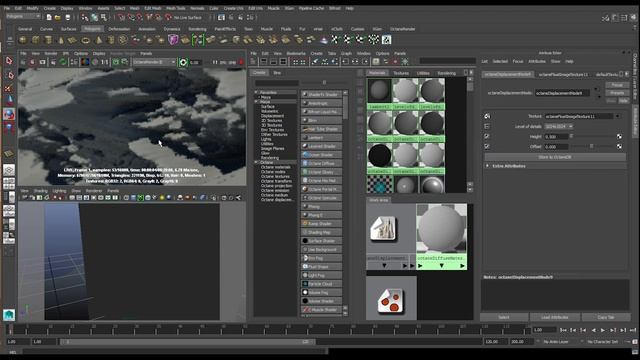Image resolution: width=640 pixels, height=360 pixels.
Task: Click the Maya home icon at bottom left
Action: [x=9, y=314]
